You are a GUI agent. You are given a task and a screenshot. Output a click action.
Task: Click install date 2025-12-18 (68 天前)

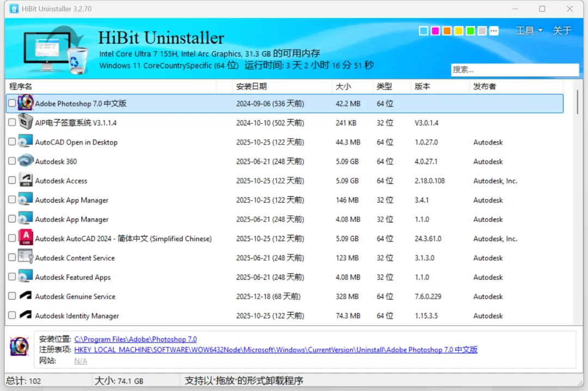tap(268, 296)
